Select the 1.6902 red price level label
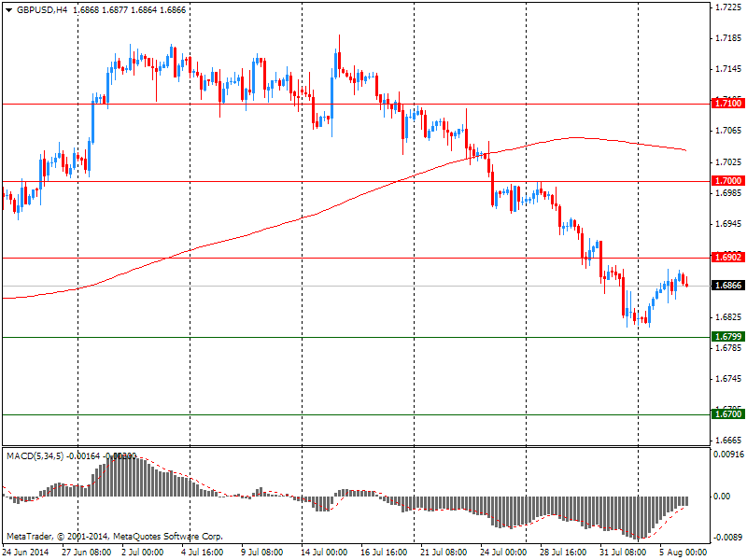 pyautogui.click(x=727, y=258)
